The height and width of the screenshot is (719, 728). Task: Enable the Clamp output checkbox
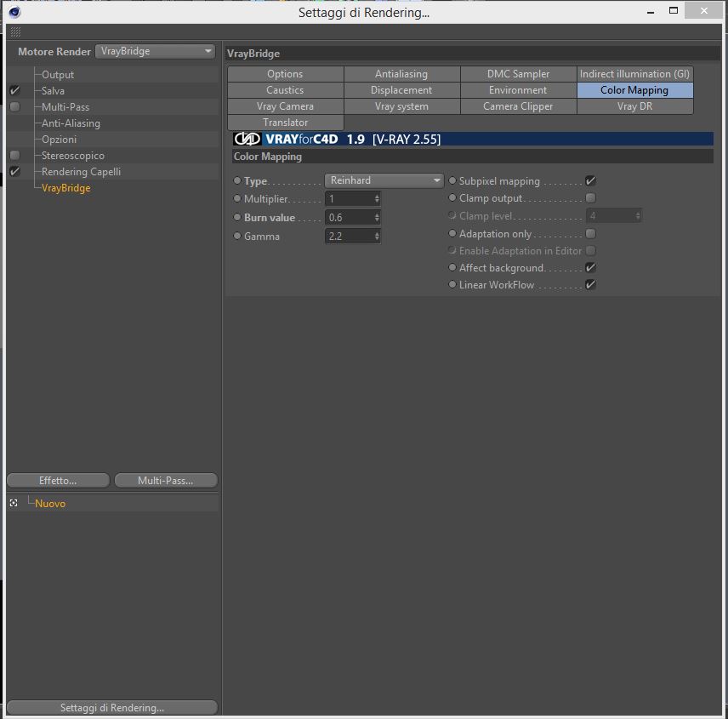[x=590, y=198]
